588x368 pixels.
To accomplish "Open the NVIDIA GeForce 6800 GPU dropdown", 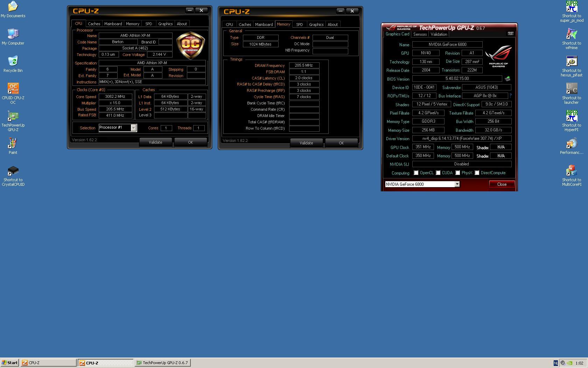I will [x=457, y=184].
